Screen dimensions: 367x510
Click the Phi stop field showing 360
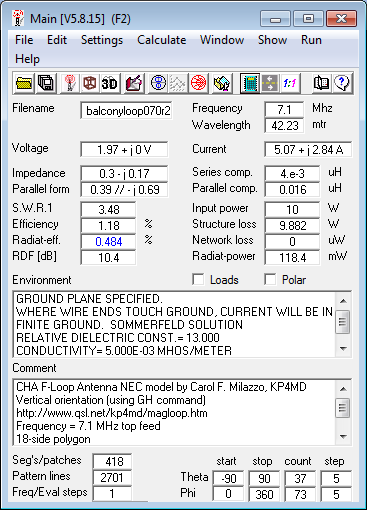point(264,494)
